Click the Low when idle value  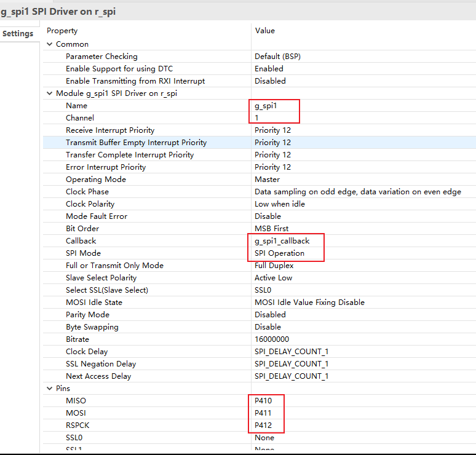click(280, 204)
